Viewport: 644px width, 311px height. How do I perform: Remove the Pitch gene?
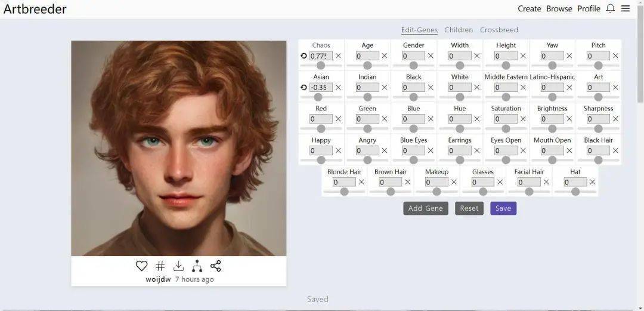pos(615,56)
